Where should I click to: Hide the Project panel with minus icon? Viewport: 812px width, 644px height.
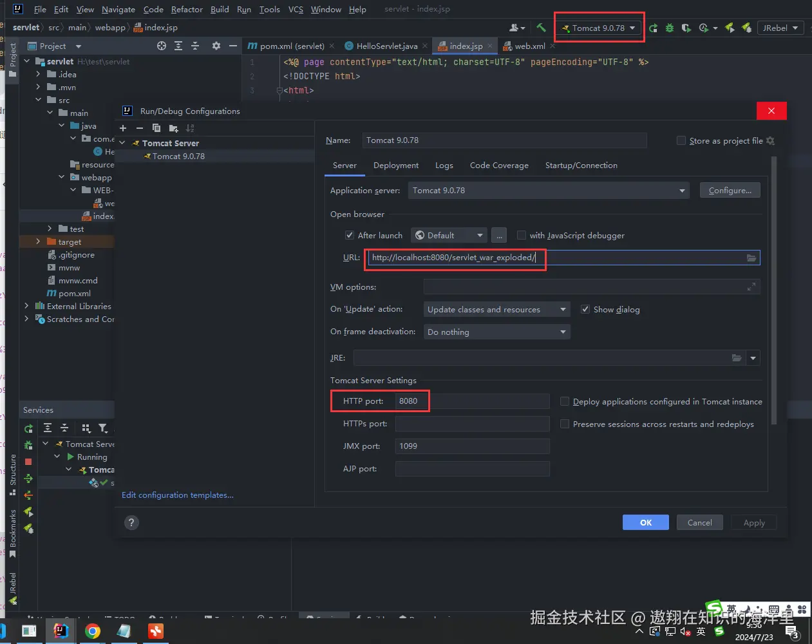click(x=233, y=46)
